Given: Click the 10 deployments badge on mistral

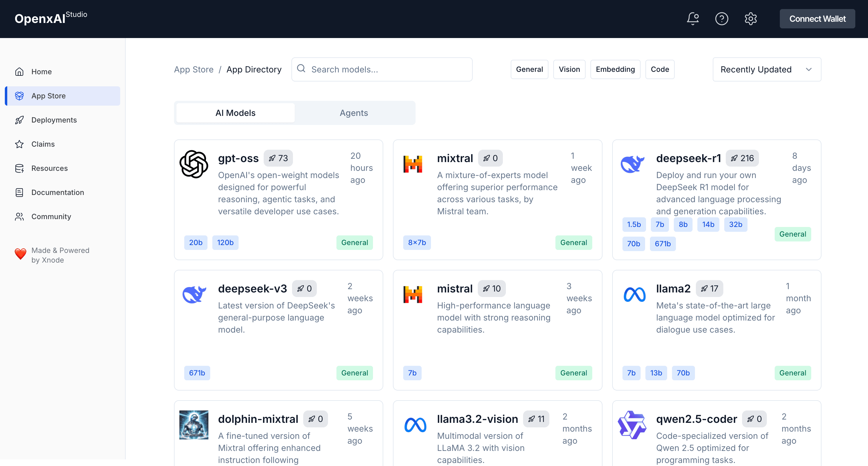Looking at the screenshot, I should pos(492,289).
